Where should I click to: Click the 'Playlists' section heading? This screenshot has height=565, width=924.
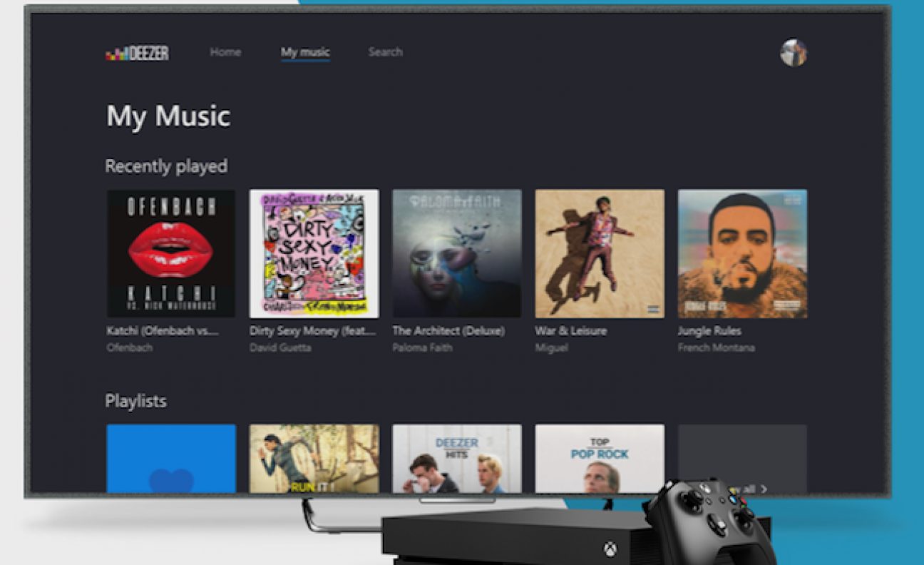tap(135, 401)
